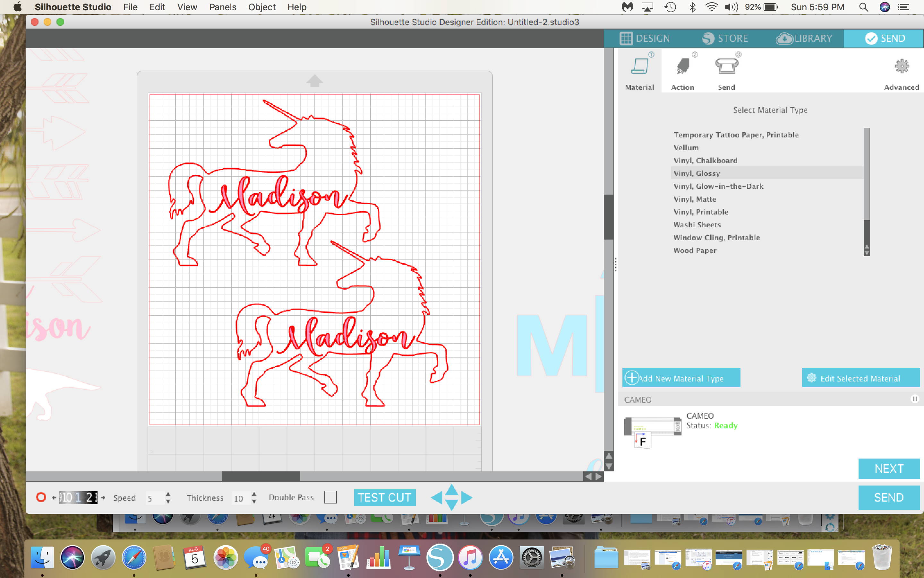
Task: Click the Wi-Fi menu bar icon
Action: (x=711, y=7)
